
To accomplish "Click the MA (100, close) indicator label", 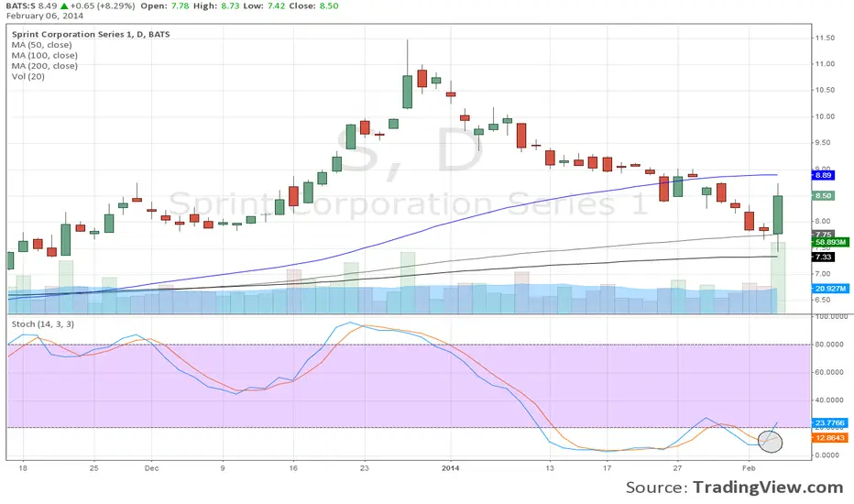I will click(45, 56).
